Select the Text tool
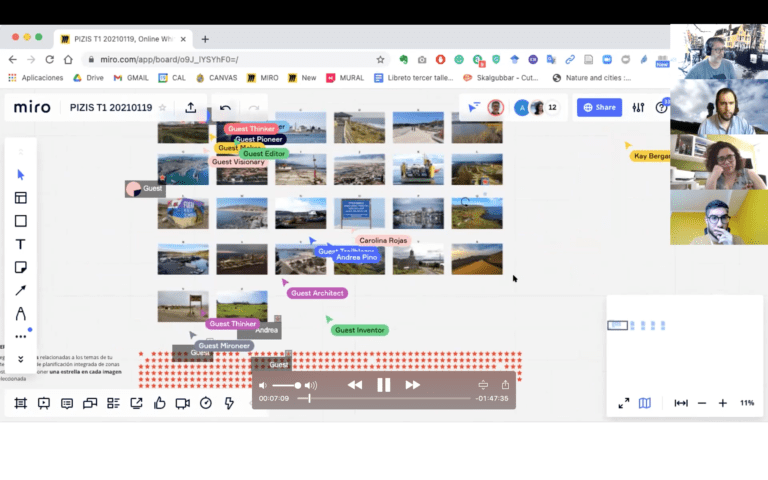This screenshot has height=480, width=768. click(21, 244)
